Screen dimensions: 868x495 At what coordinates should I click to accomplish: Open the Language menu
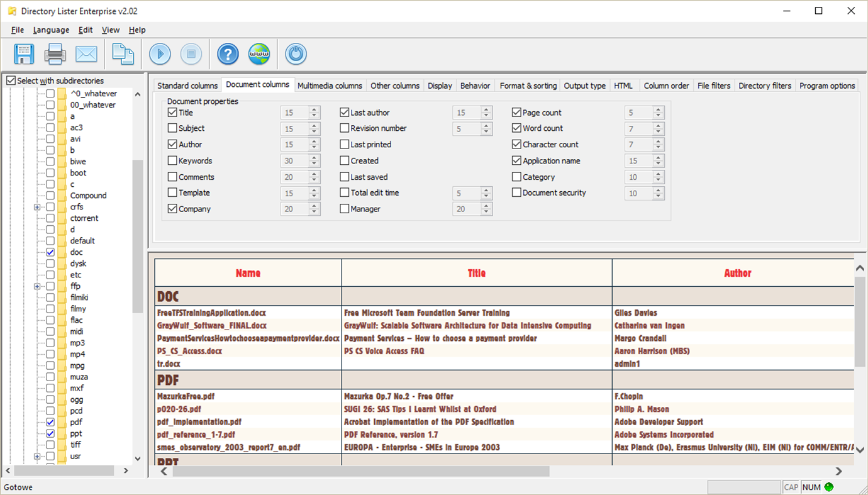51,30
